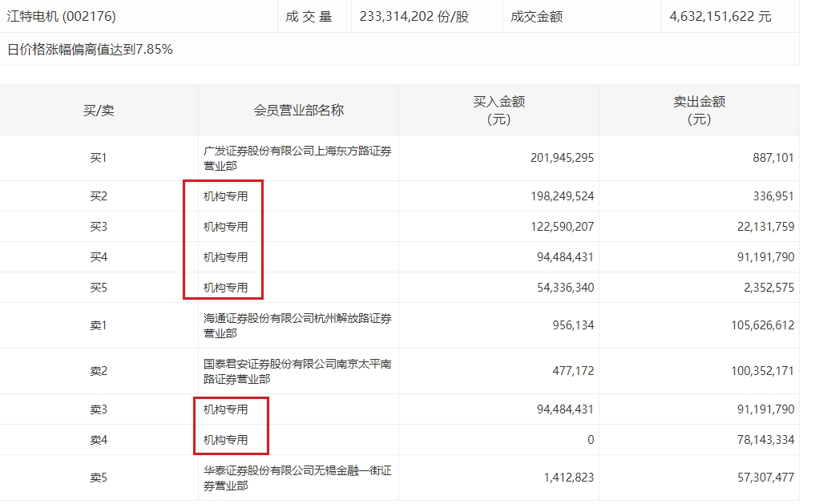
Task: Open 华泰证券无锡金融一街证券营业部 entry
Action: [x=297, y=478]
